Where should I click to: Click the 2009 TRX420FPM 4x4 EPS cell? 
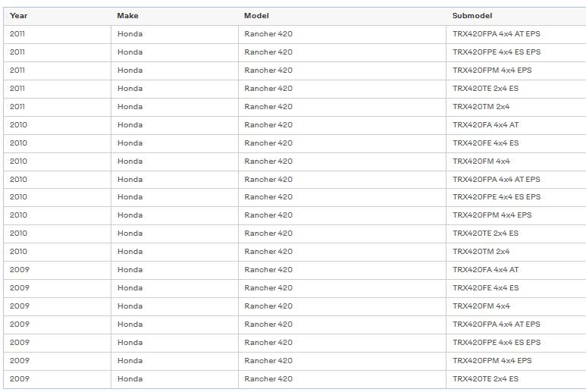click(492, 361)
